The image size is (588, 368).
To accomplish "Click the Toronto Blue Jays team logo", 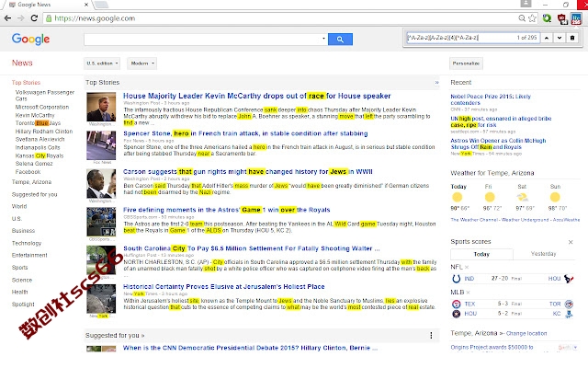I will (569, 304).
